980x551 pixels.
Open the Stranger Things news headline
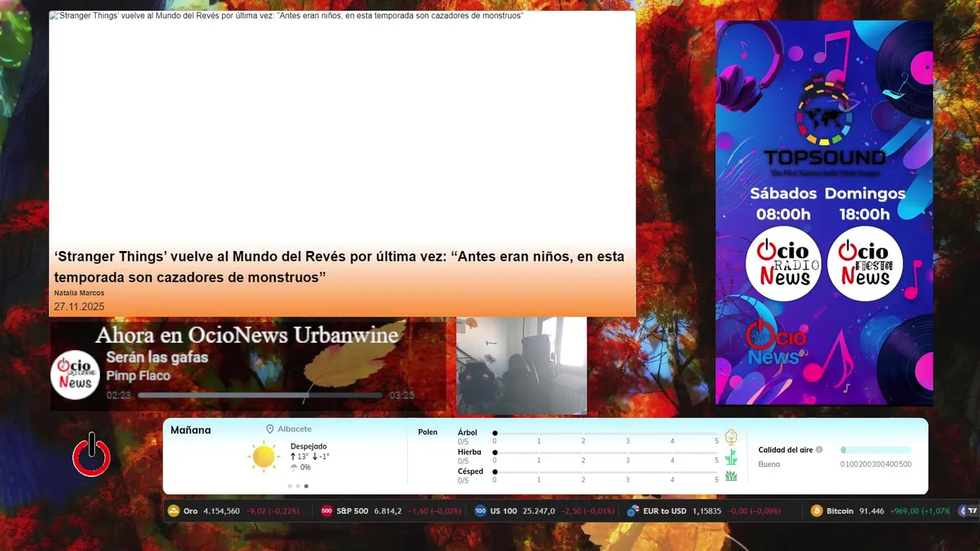click(339, 266)
